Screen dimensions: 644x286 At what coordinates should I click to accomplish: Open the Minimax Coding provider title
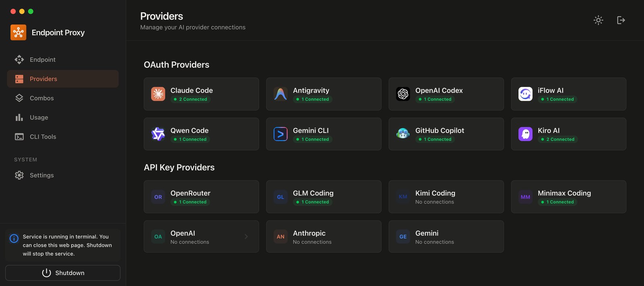(x=564, y=193)
